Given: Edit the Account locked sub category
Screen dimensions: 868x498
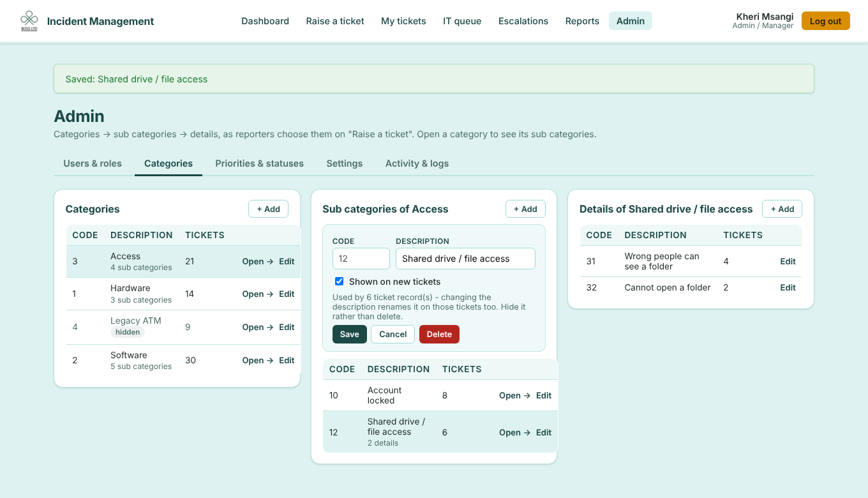Looking at the screenshot, I should [x=544, y=395].
